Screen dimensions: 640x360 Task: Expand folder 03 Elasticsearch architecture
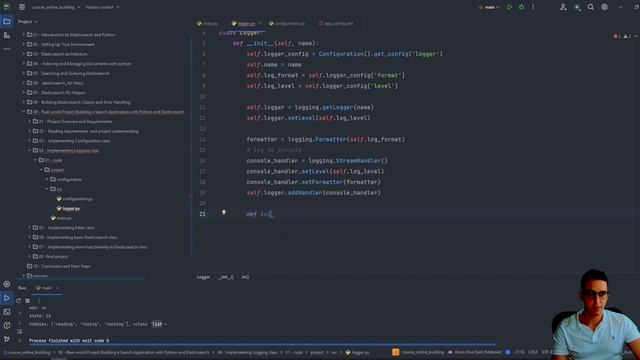(x=24, y=54)
